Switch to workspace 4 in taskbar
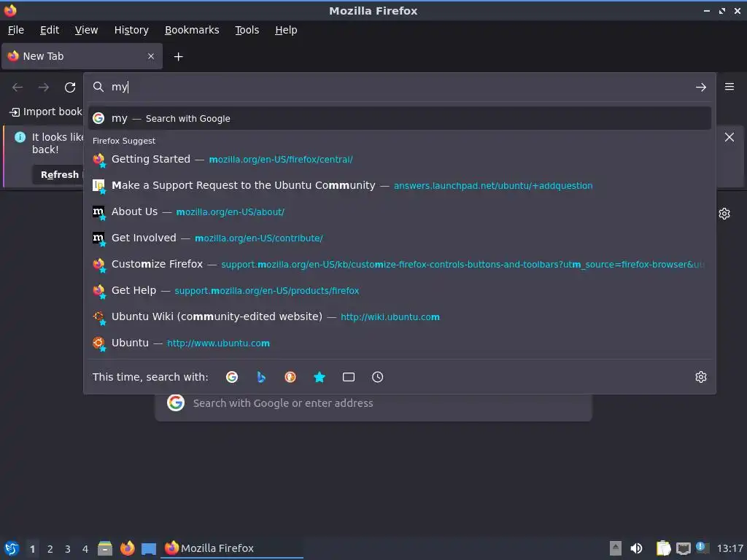This screenshot has height=560, width=747. click(x=85, y=549)
